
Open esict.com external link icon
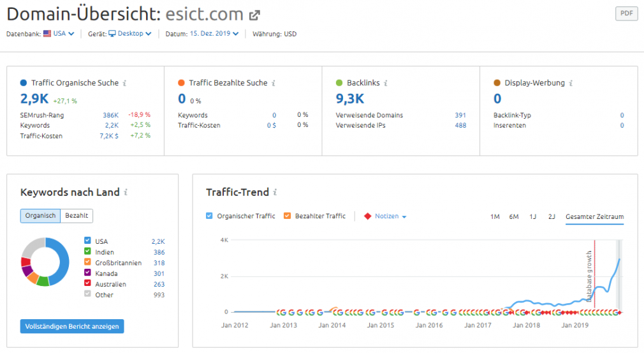click(x=254, y=15)
